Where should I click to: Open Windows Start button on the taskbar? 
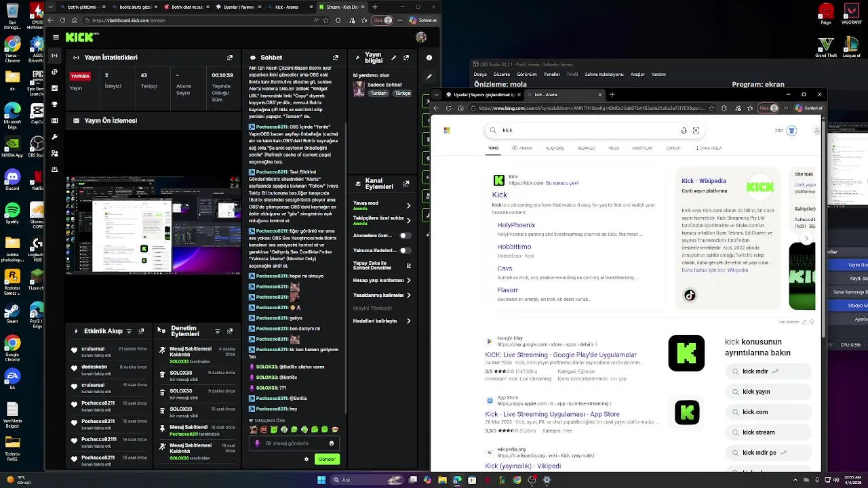click(321, 480)
